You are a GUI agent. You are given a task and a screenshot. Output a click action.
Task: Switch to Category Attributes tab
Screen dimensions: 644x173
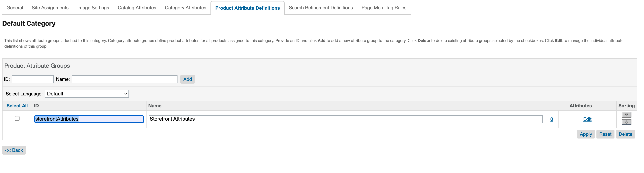tap(185, 8)
